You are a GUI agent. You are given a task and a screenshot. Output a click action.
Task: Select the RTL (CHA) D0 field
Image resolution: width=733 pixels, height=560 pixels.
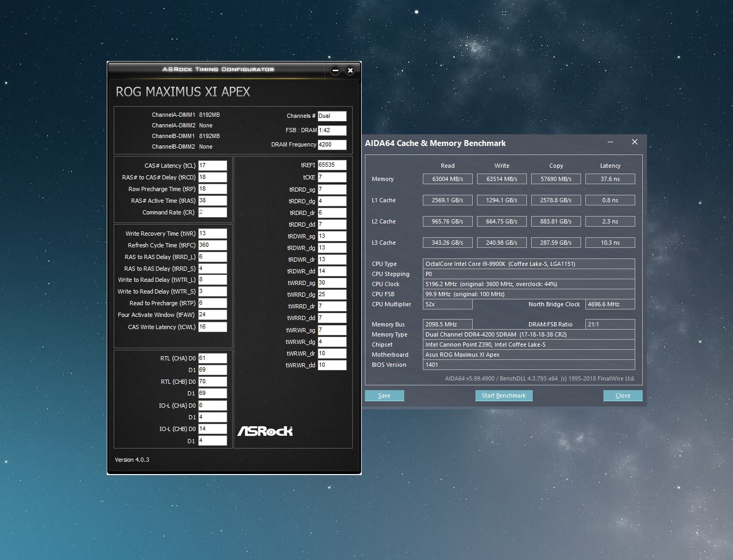(212, 358)
